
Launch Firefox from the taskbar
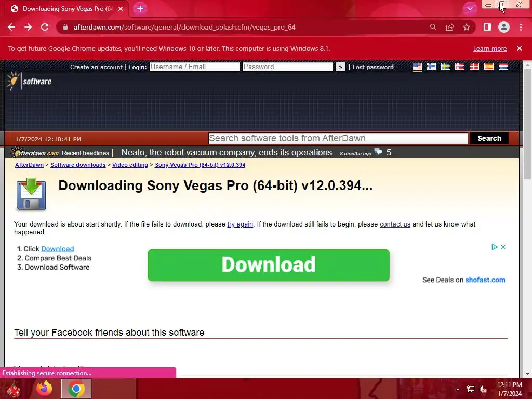[44, 389]
